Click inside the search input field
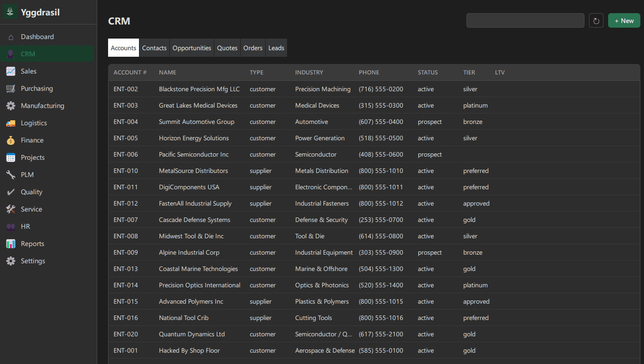 [525, 20]
